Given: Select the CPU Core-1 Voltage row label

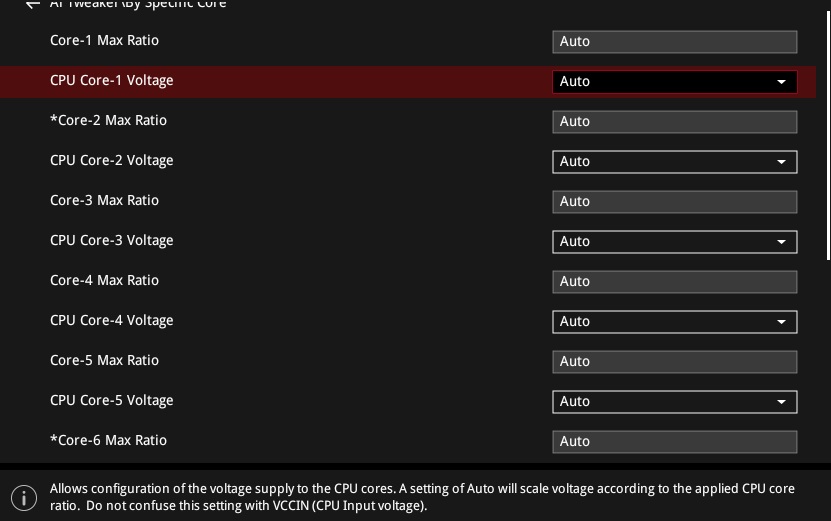Looking at the screenshot, I should click(x=112, y=81).
